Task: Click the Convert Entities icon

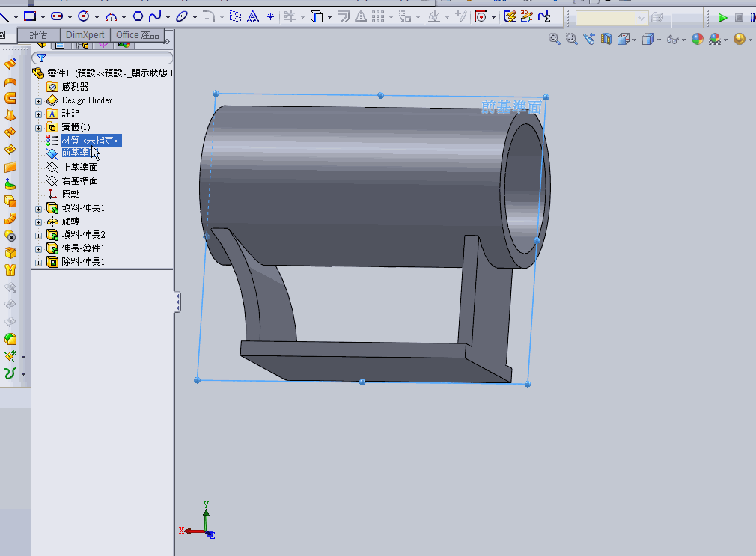Action: [x=317, y=17]
